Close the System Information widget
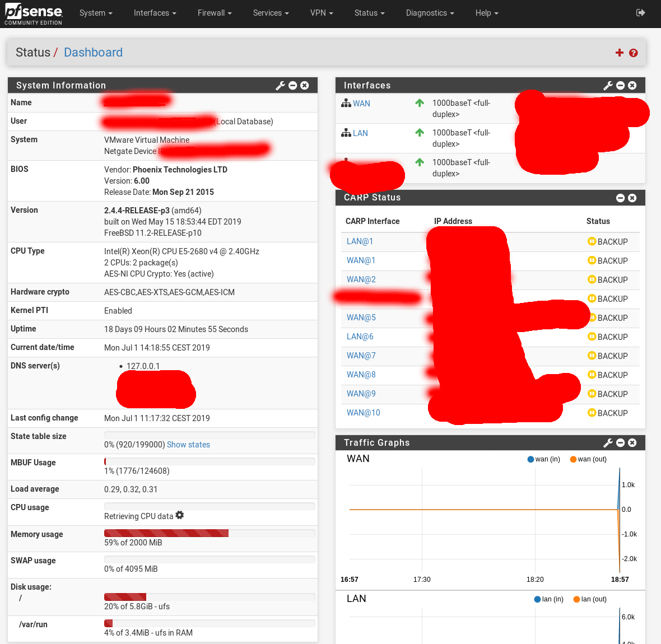Screen dimensions: 661x644 tap(304, 86)
